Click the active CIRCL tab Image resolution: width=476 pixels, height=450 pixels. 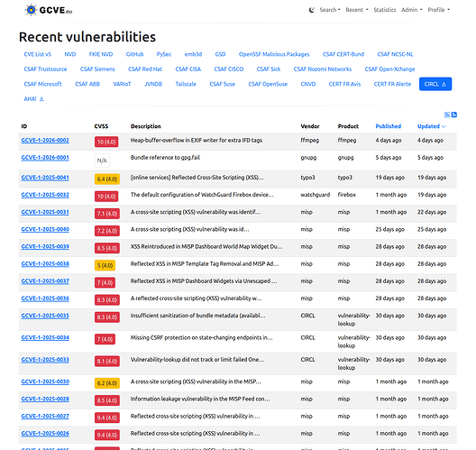pyautogui.click(x=435, y=84)
